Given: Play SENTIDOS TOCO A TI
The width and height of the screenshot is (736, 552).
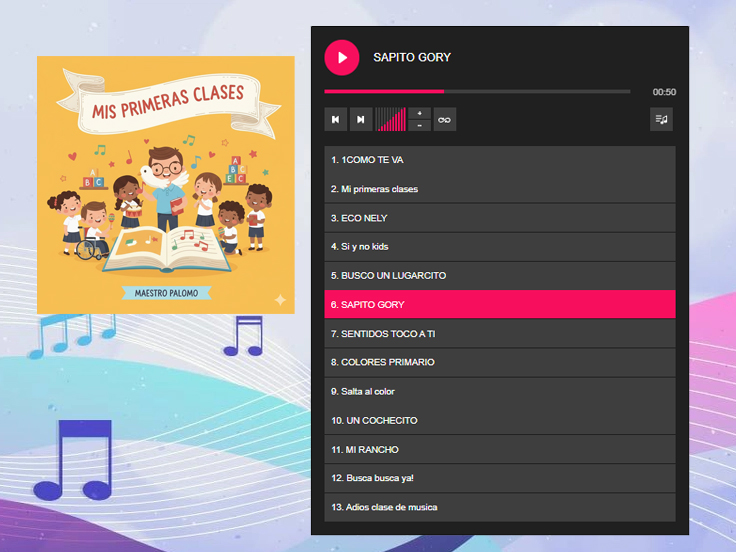Looking at the screenshot, I should point(500,333).
